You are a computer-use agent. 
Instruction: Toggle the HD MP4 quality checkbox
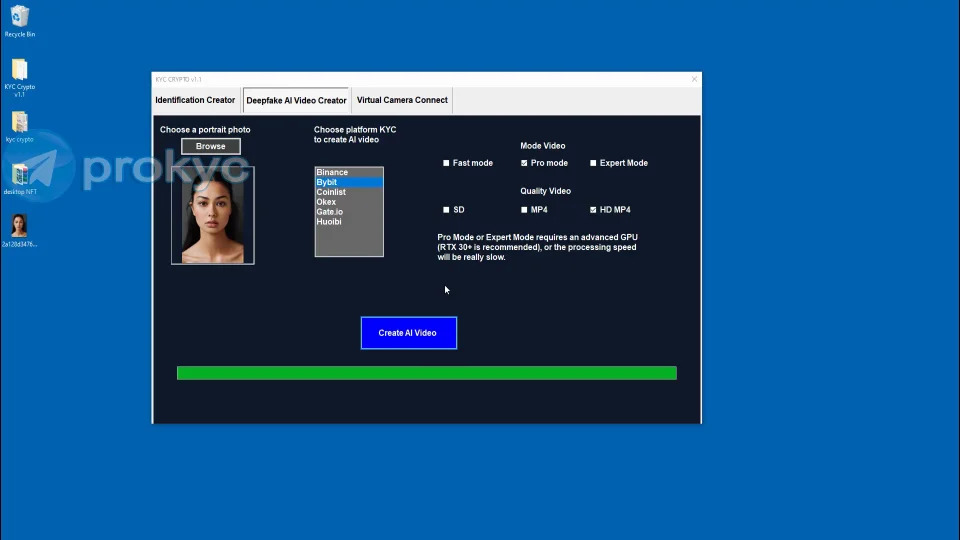click(x=593, y=209)
